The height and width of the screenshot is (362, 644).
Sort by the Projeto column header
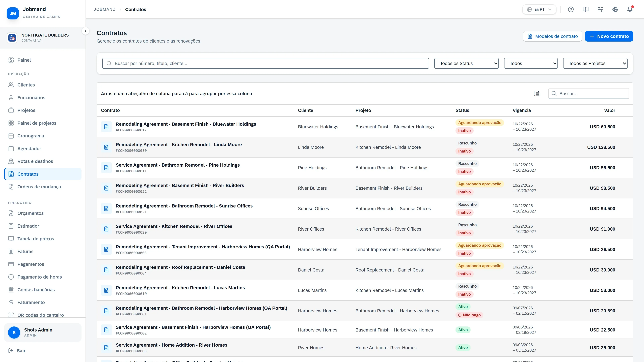pyautogui.click(x=363, y=110)
